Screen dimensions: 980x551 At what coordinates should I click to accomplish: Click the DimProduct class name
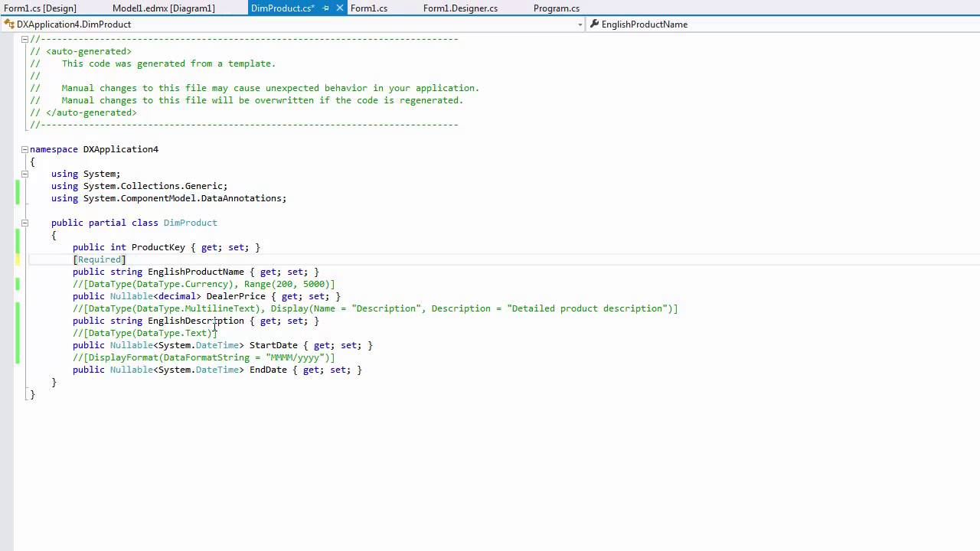point(190,223)
